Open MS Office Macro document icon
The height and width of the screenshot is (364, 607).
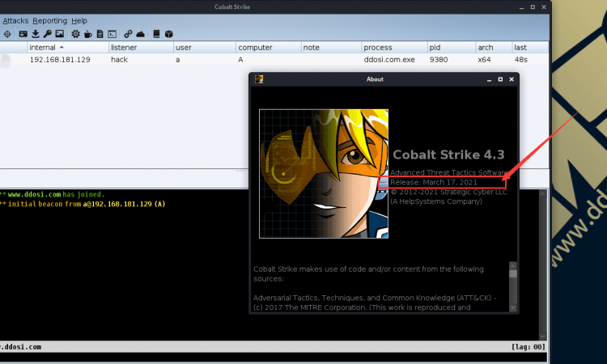[100, 34]
